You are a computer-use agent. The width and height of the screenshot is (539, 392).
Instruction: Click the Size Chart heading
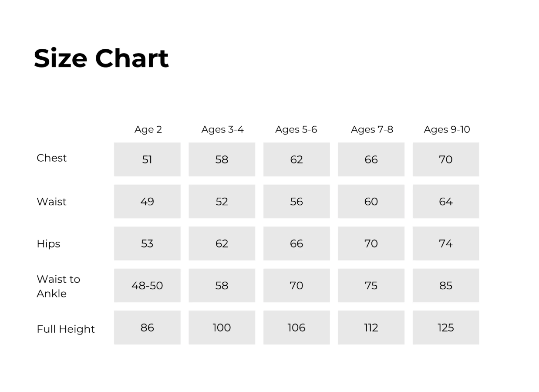click(101, 58)
